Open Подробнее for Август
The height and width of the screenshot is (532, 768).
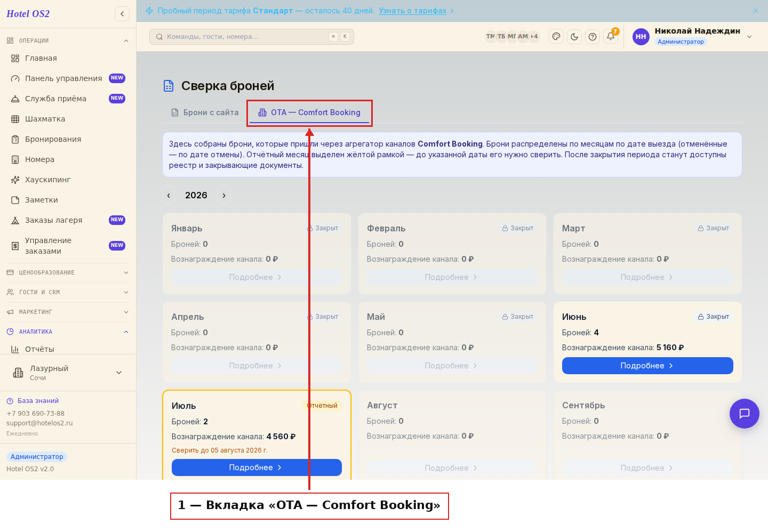[452, 468]
